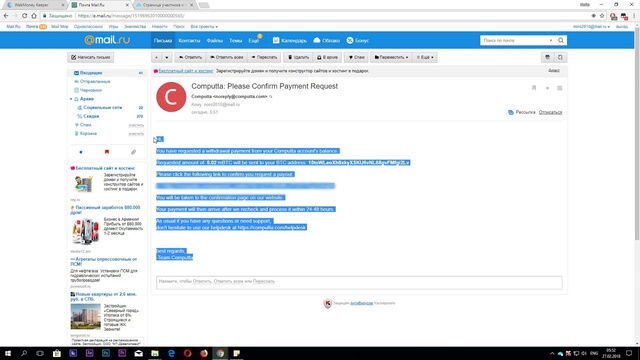Open the Облако cloud service

[327, 40]
